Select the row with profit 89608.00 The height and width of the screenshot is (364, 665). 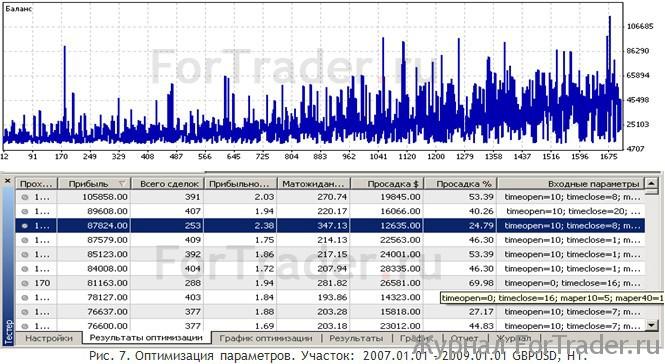330,211
